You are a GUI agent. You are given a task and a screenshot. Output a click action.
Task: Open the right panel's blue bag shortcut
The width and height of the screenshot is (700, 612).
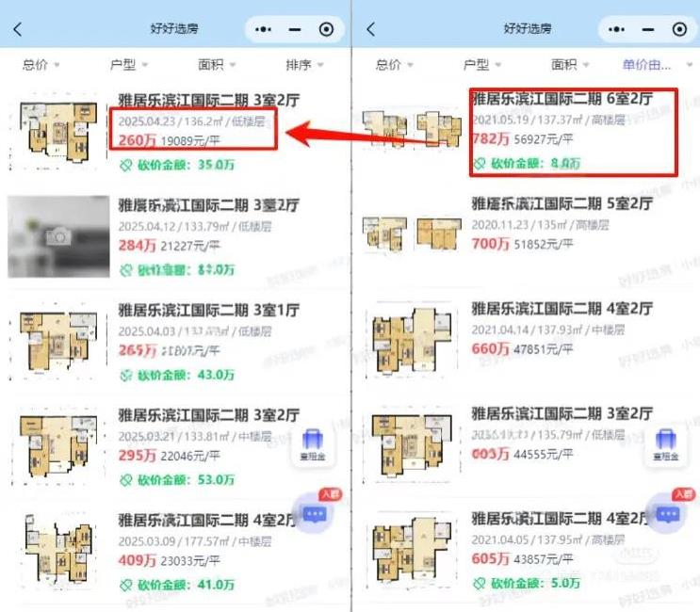(666, 444)
